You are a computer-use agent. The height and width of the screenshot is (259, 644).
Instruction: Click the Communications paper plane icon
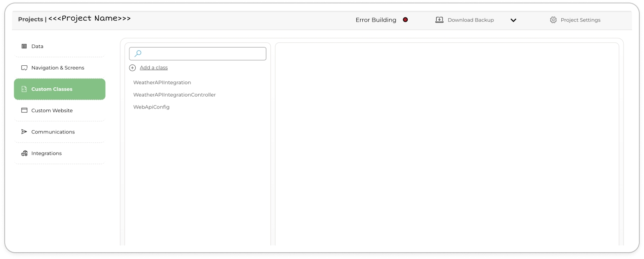coord(24,132)
